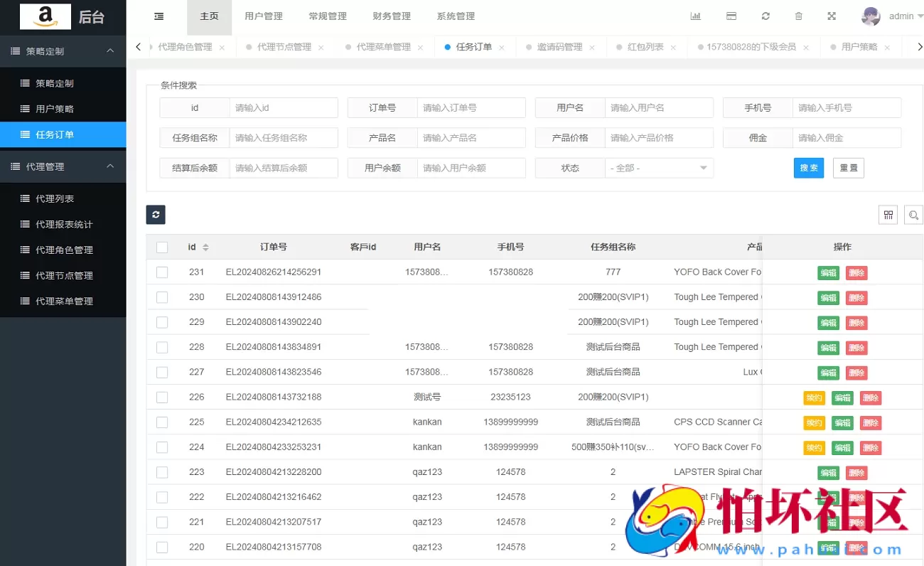Expand the admin account dropdown

[x=899, y=16]
